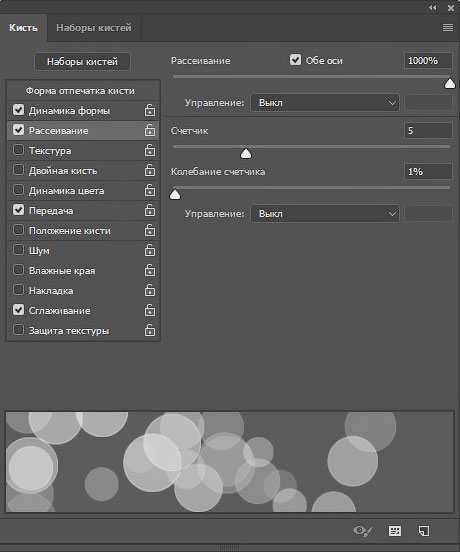The height and width of the screenshot is (552, 460).
Task: Uncheck the Динамика формы checkbox
Action: point(18,110)
